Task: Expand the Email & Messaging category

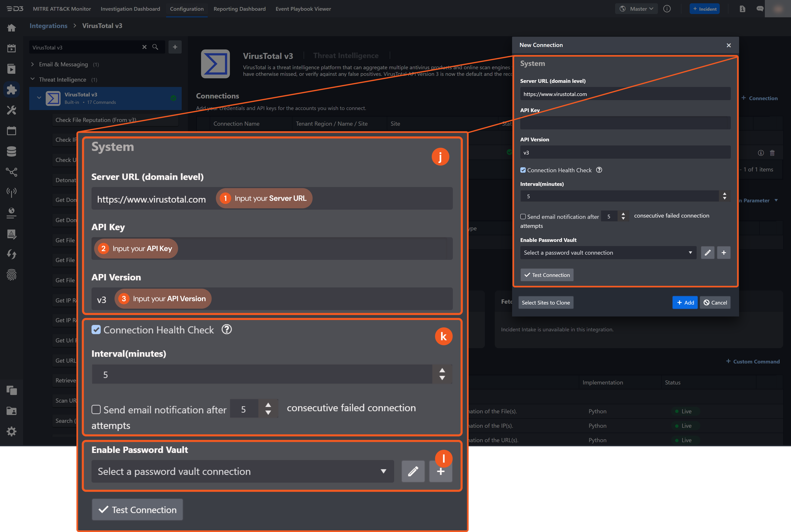Action: coord(33,64)
